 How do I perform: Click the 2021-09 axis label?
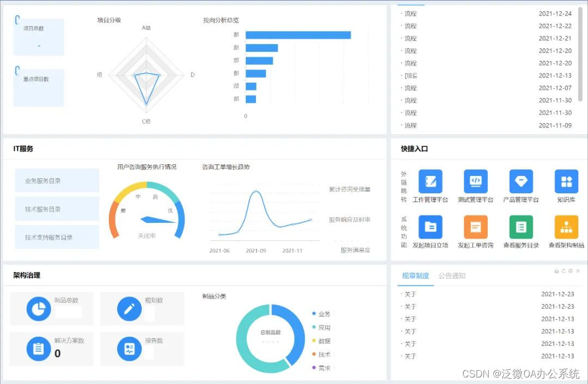click(x=256, y=251)
